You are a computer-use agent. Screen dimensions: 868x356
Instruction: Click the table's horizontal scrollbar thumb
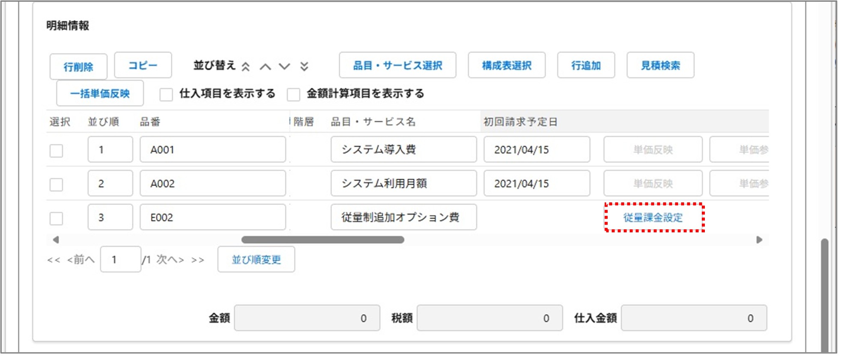tap(323, 240)
